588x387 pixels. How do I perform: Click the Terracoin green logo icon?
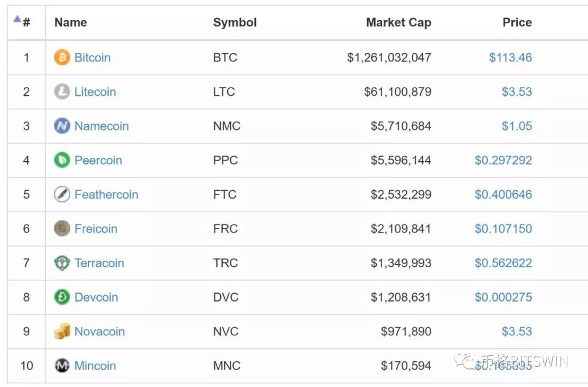click(x=62, y=263)
